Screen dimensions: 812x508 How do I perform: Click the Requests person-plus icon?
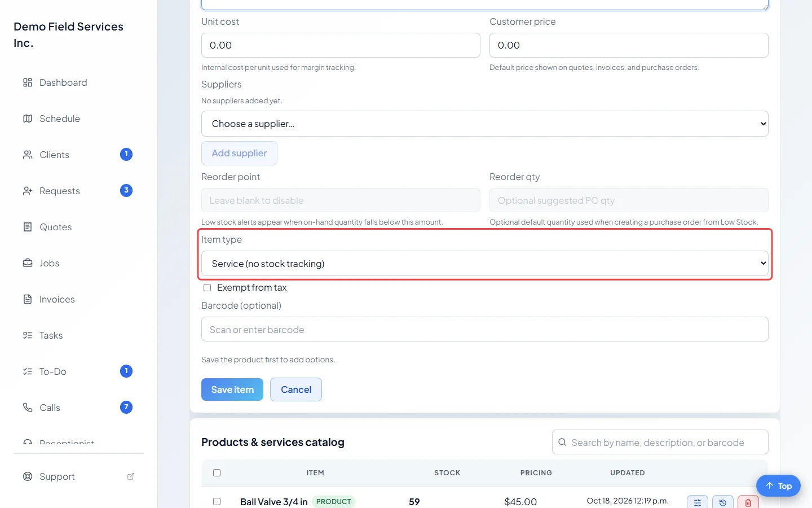point(28,191)
